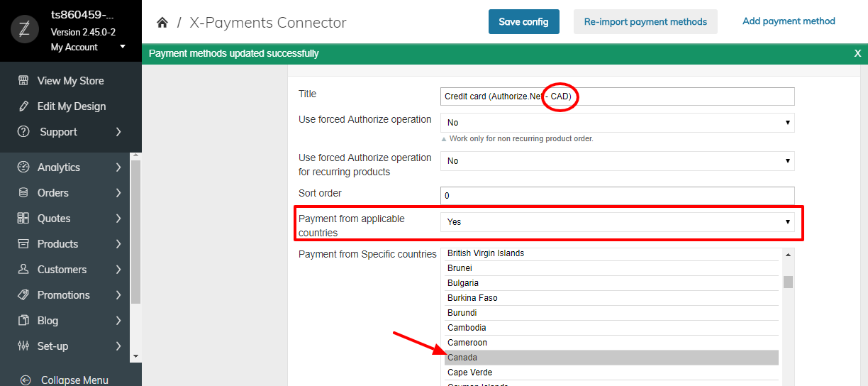The width and height of the screenshot is (868, 386).
Task: Open Use forced Authorize operation dropdown
Action: pos(617,123)
